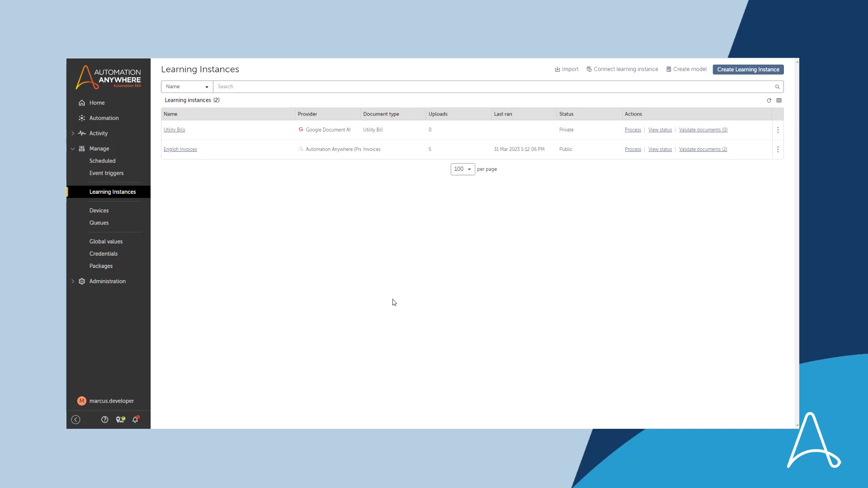Click the Home house icon
868x488 pixels.
tap(82, 103)
